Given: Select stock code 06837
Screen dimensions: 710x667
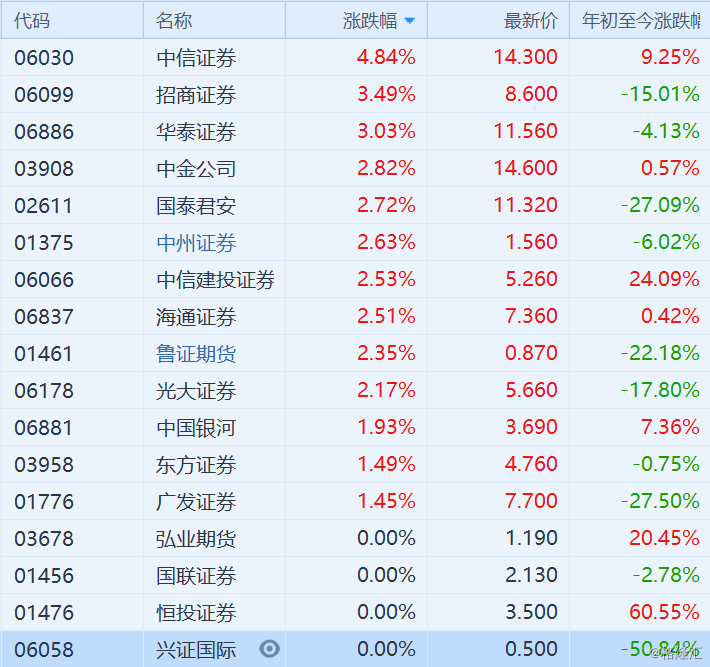Looking at the screenshot, I should [44, 317].
